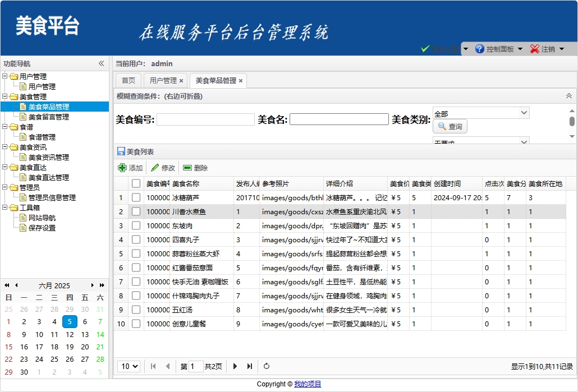Click the 删除 delete toolbar icon
578x392 pixels.
click(187, 168)
